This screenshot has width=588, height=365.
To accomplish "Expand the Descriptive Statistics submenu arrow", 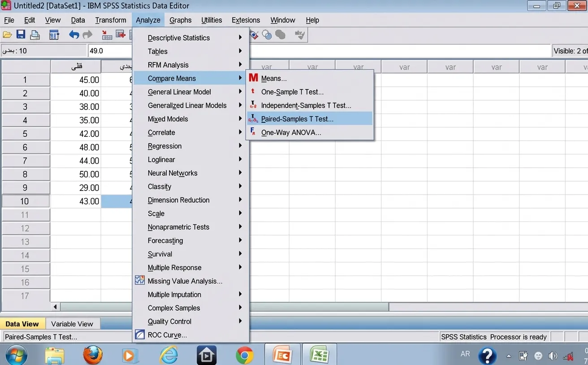I will pos(240,38).
